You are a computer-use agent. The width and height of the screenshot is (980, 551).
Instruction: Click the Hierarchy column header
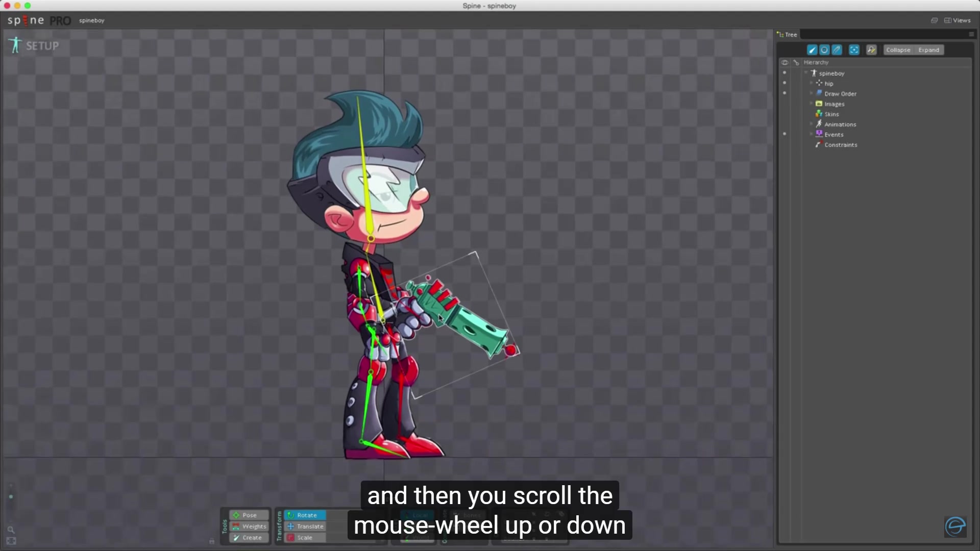(x=816, y=62)
